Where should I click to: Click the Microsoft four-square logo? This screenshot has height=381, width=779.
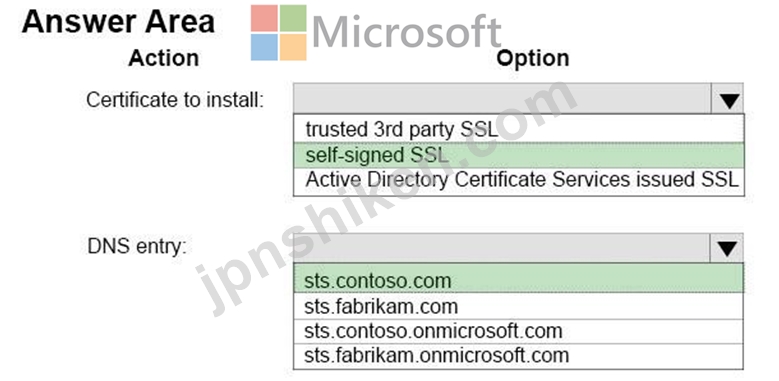(x=278, y=33)
